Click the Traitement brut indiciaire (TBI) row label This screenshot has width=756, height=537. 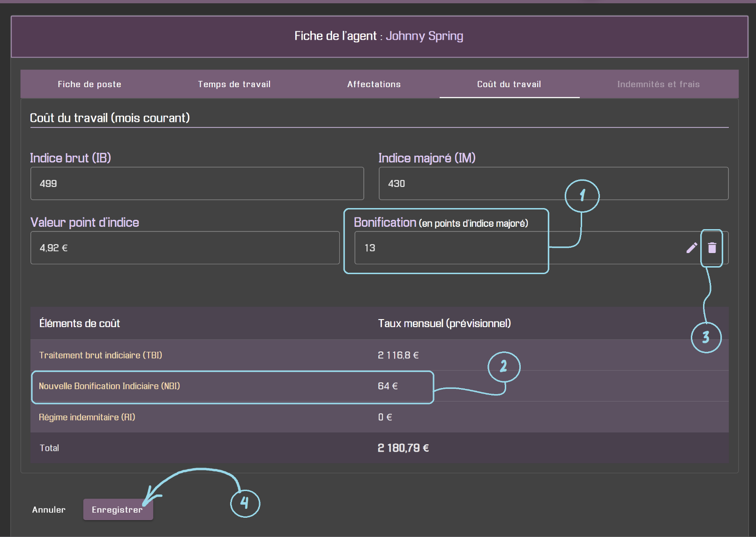tap(101, 355)
